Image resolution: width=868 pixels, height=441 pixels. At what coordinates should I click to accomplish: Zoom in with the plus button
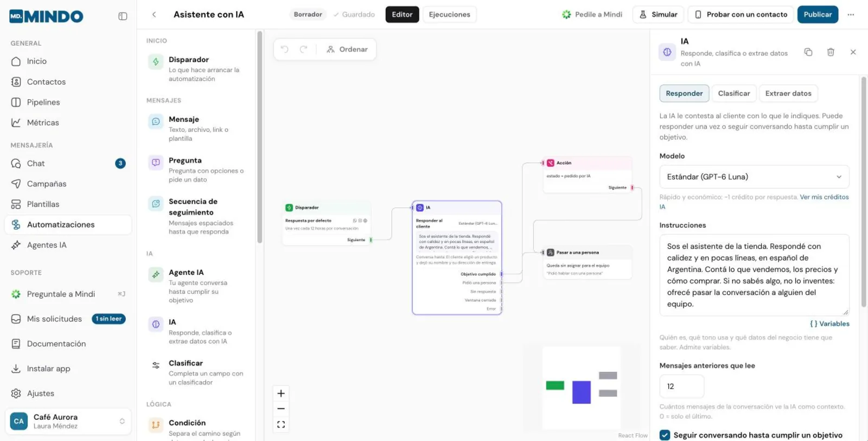281,393
